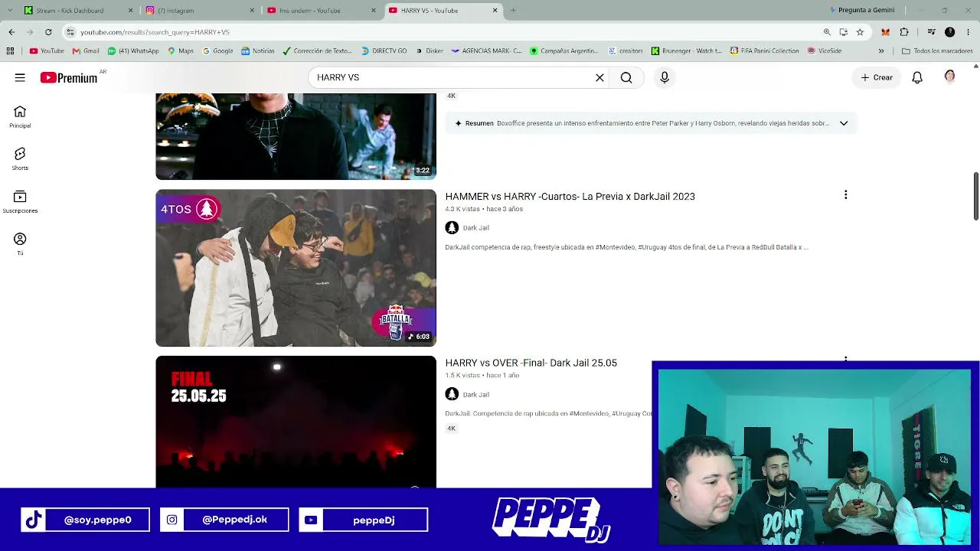Clear the HARRY VS search query

click(x=599, y=77)
